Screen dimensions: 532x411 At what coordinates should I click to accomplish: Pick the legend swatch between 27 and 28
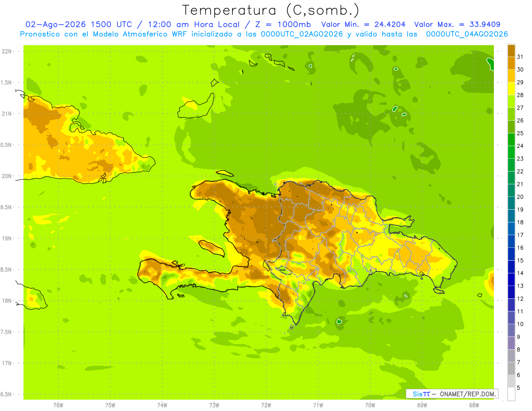(x=511, y=101)
